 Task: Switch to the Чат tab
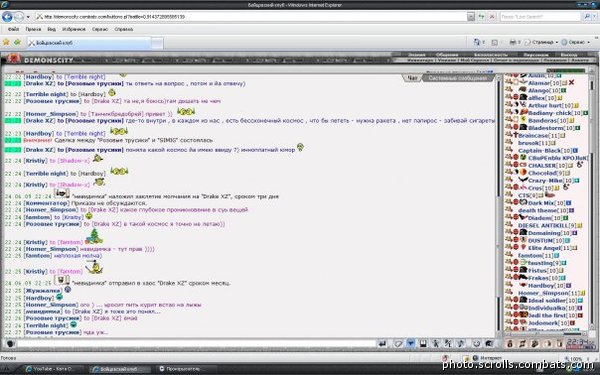coord(412,78)
